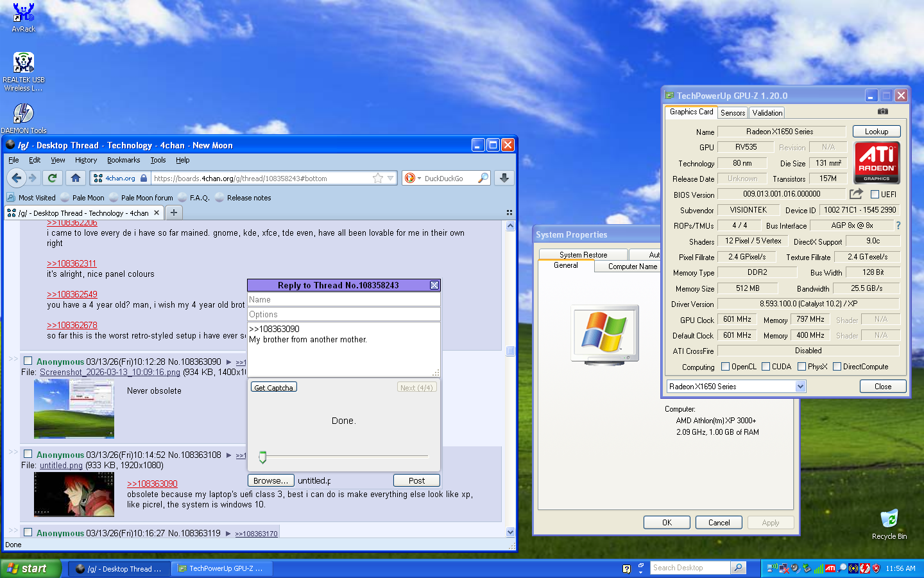Image resolution: width=924 pixels, height=578 pixels.
Task: Tick the OpenCL computing checkbox
Action: [726, 367]
